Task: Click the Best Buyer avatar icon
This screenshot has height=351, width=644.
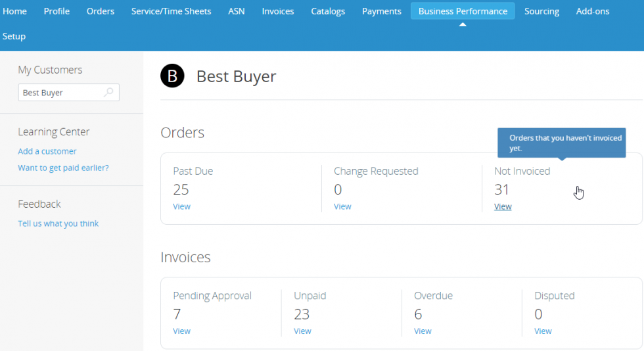Action: 172,76
